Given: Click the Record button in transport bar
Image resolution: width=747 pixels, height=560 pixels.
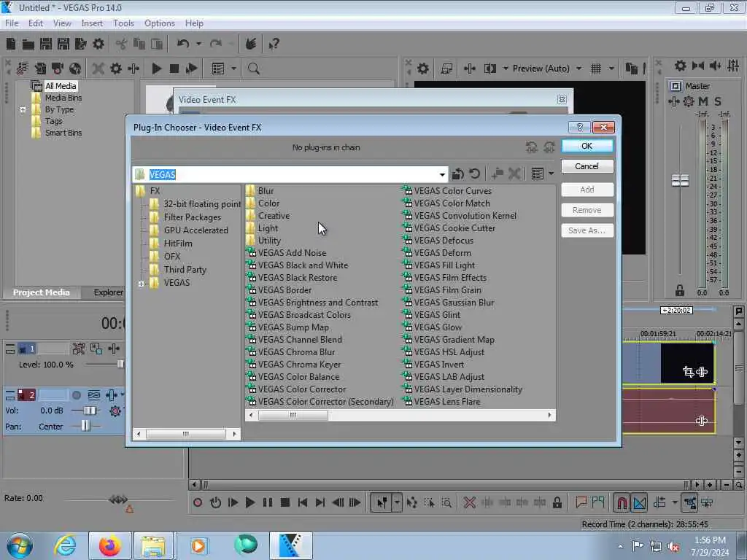Looking at the screenshot, I should (x=198, y=502).
